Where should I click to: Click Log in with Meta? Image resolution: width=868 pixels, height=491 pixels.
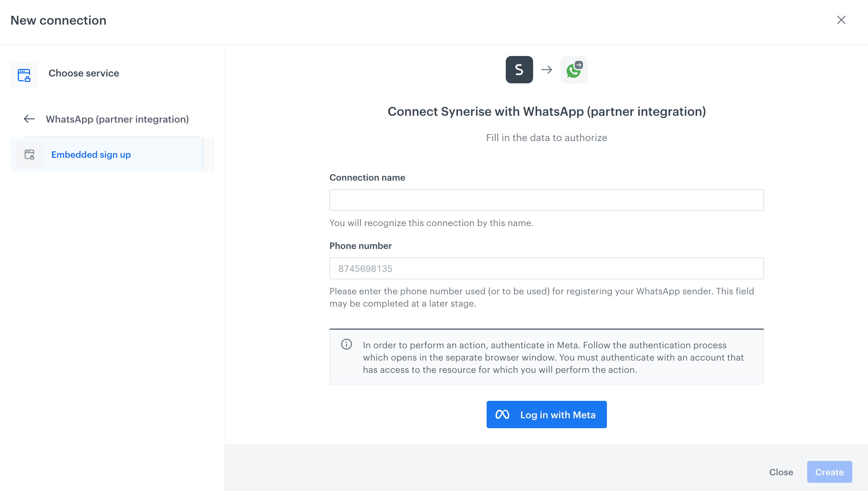tap(546, 414)
